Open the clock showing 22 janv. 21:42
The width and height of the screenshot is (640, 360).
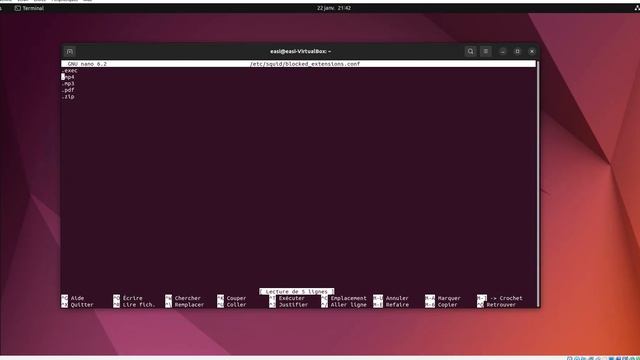click(334, 8)
